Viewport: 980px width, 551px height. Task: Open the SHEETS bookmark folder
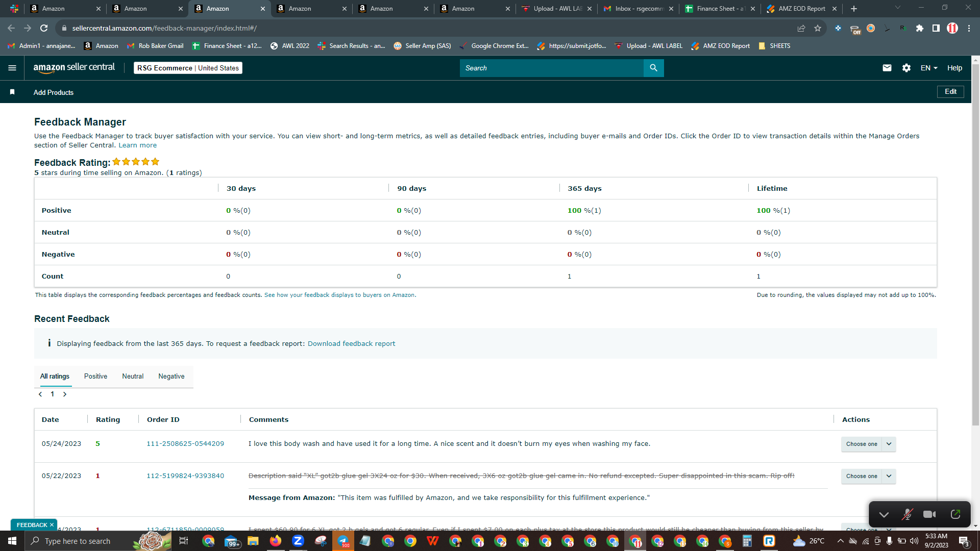774,46
